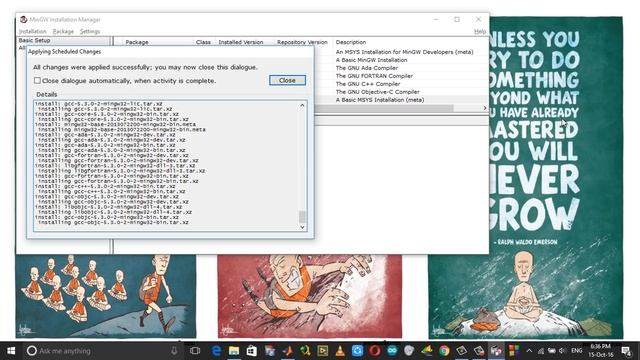This screenshot has width=640, height=360.
Task: Open the volume control tray icon
Action: (x=563, y=351)
